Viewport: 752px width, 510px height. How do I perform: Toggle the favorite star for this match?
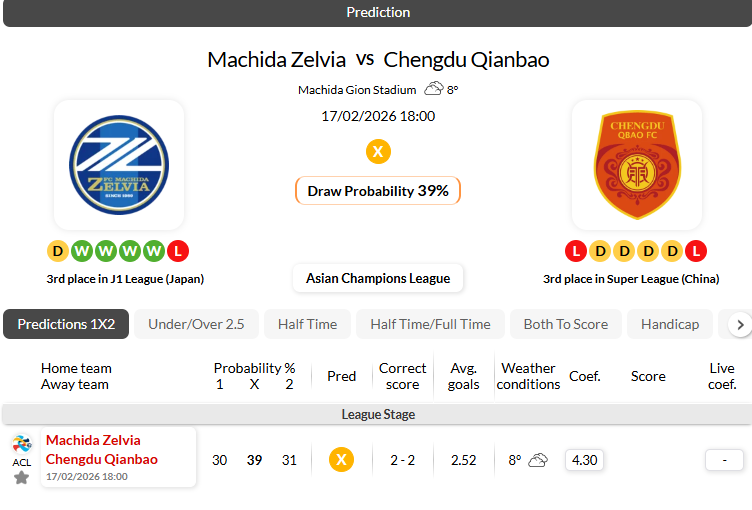click(21, 477)
